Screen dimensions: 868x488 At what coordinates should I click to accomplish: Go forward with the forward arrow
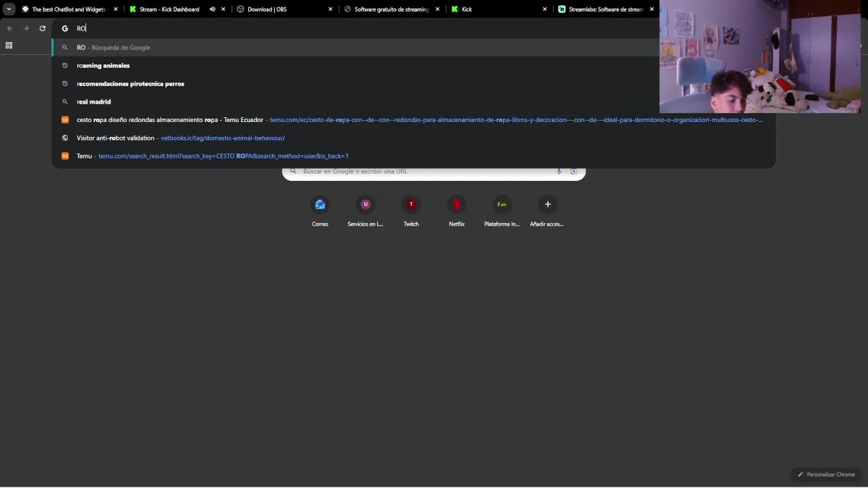coord(26,28)
